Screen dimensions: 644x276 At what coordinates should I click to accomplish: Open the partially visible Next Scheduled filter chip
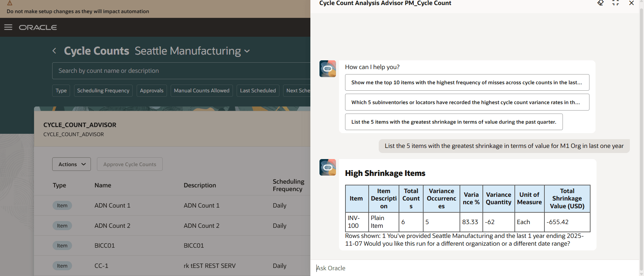point(297,91)
